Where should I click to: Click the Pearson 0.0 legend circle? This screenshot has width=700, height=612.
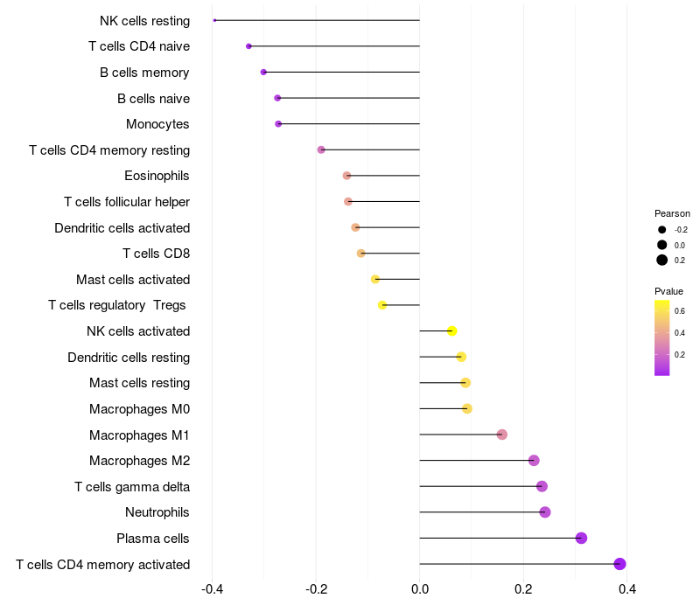coord(661,245)
